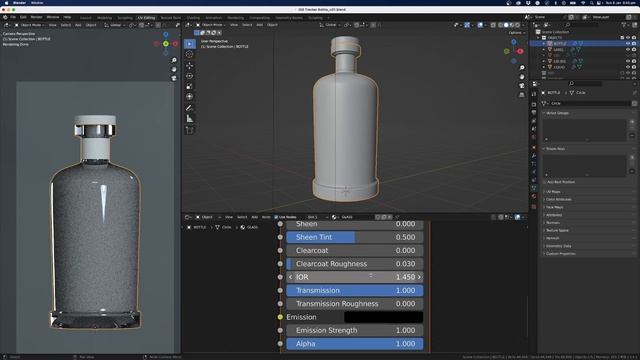
Task: Add new shape key with plus button
Action: click(x=632, y=157)
